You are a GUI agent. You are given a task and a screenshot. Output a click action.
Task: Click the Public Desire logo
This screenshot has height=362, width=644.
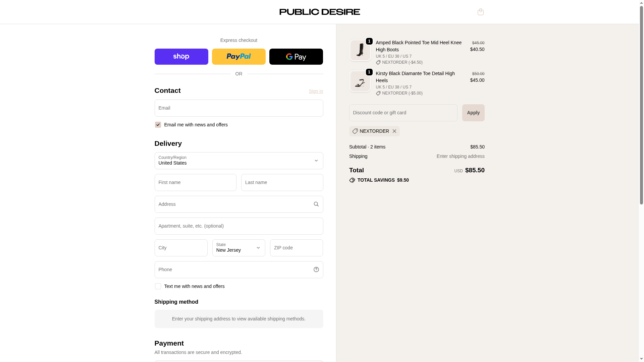click(319, 12)
